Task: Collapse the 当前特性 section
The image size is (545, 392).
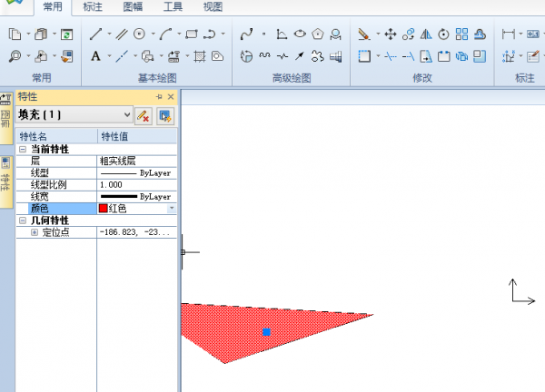Action: pyautogui.click(x=23, y=149)
